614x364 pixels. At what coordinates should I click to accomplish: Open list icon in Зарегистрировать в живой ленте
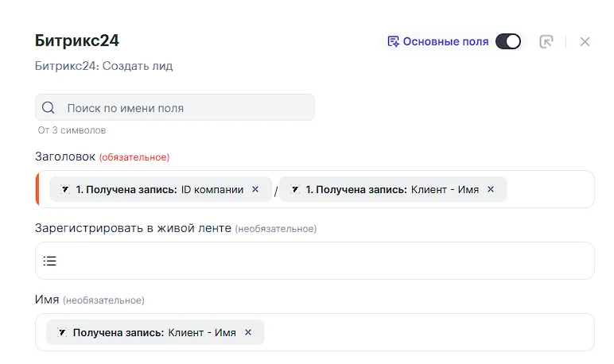pyautogui.click(x=49, y=261)
